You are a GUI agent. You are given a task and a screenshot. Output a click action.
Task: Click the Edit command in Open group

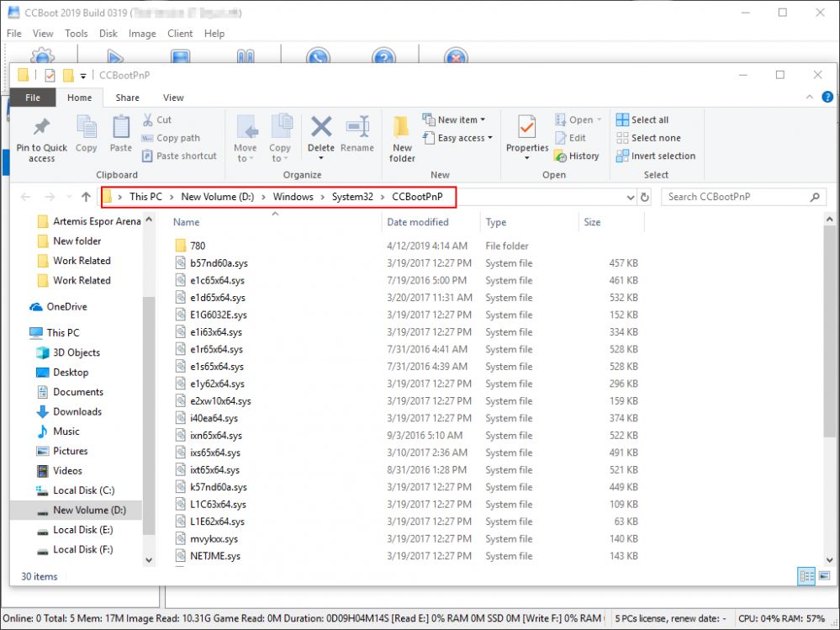tap(571, 138)
